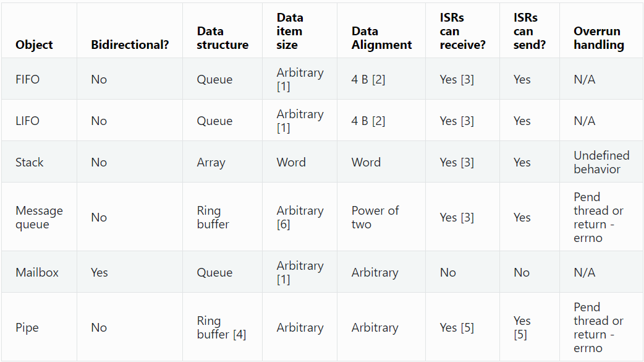Select the Data Alignment column header

[381, 38]
